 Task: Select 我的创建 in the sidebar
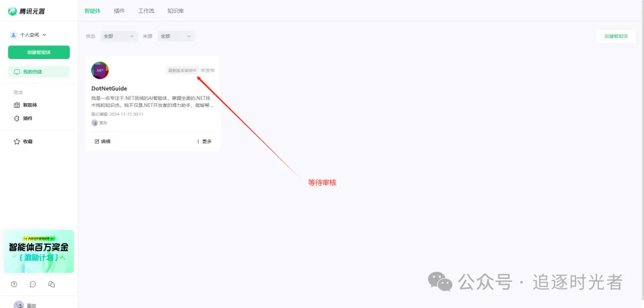[39, 71]
